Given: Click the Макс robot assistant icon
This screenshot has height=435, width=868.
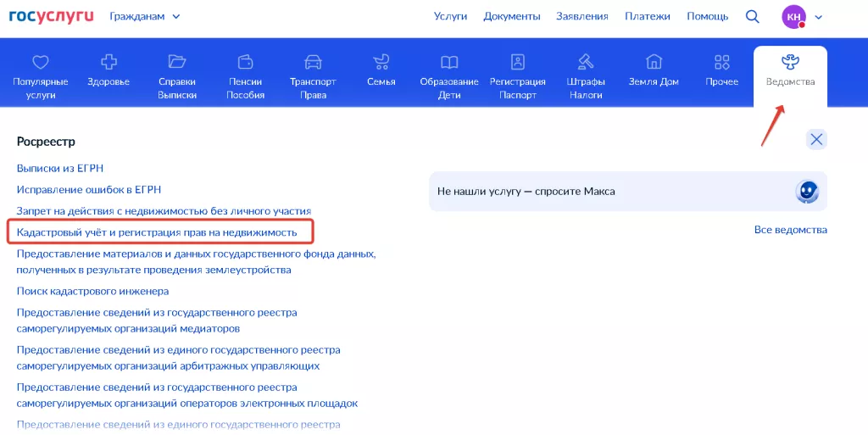Looking at the screenshot, I should [x=807, y=192].
